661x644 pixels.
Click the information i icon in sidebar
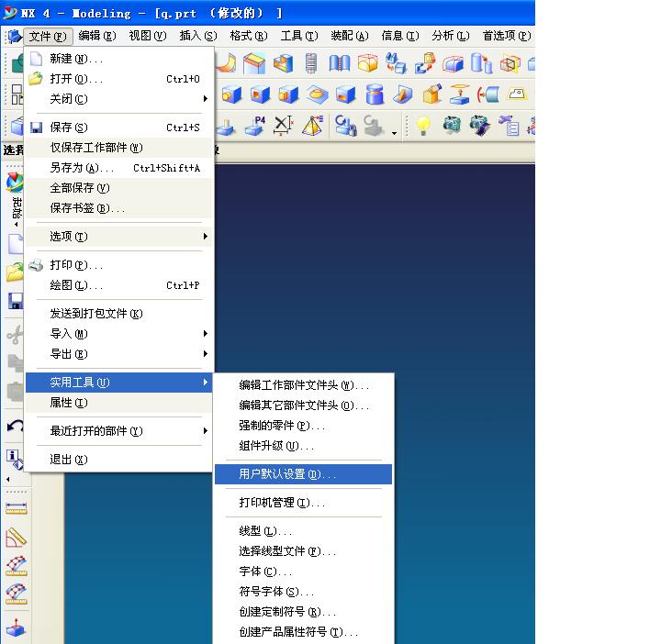click(15, 459)
